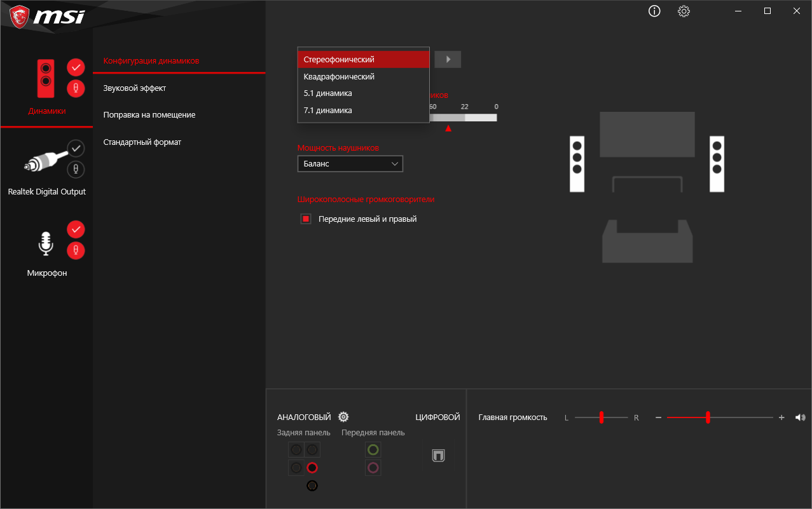Image resolution: width=812 pixels, height=509 pixels.
Task: Toggle default device checkmark for Динамики
Action: pos(76,67)
